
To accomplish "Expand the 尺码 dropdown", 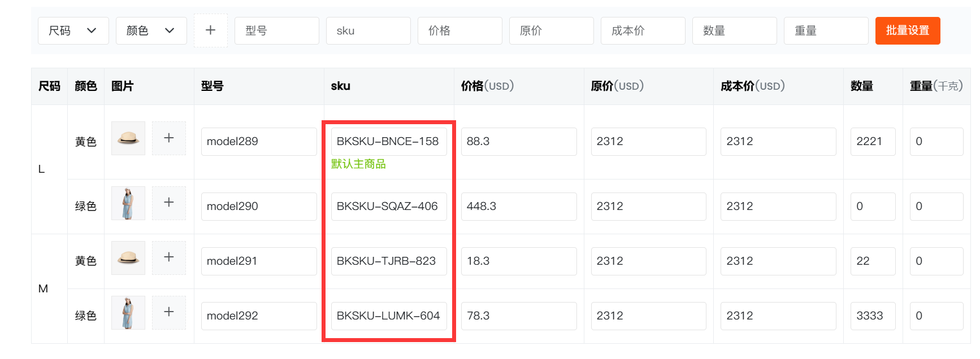I will (73, 30).
